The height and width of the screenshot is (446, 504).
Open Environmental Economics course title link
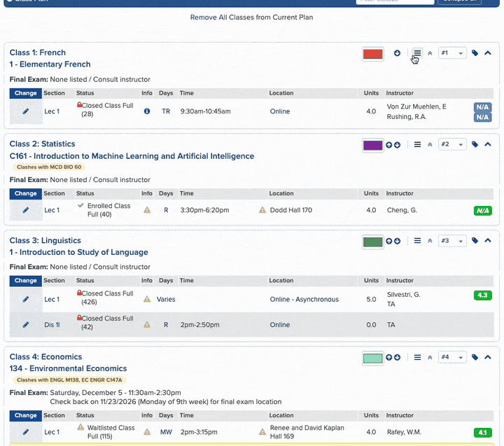(x=68, y=368)
